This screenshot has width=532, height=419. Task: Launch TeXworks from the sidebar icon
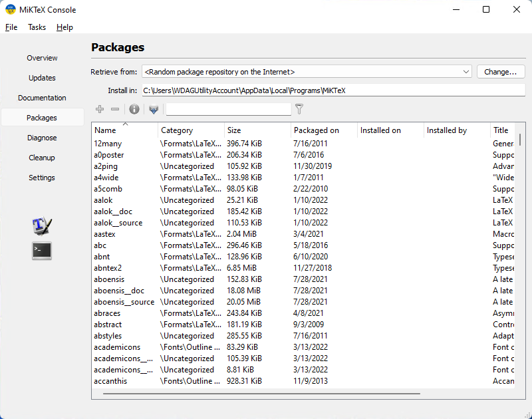[41, 225]
